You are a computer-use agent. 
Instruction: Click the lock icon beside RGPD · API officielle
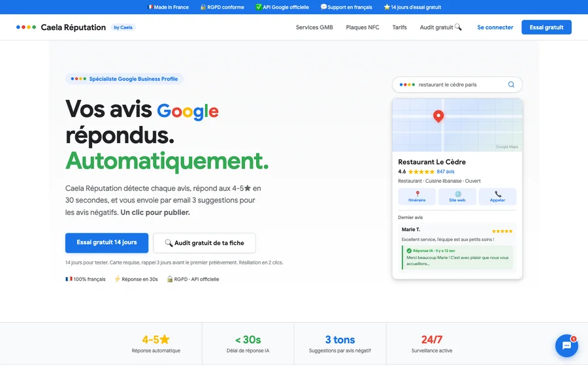170,279
